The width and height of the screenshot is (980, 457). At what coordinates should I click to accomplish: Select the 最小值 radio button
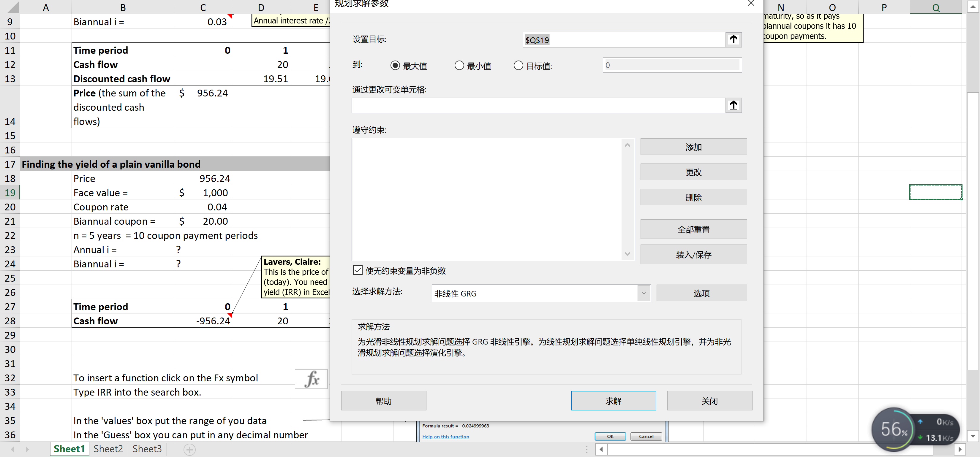point(459,65)
